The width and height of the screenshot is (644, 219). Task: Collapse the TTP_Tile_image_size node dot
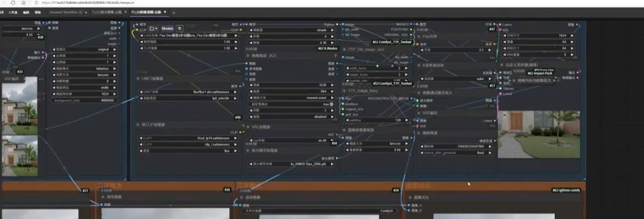344,49
